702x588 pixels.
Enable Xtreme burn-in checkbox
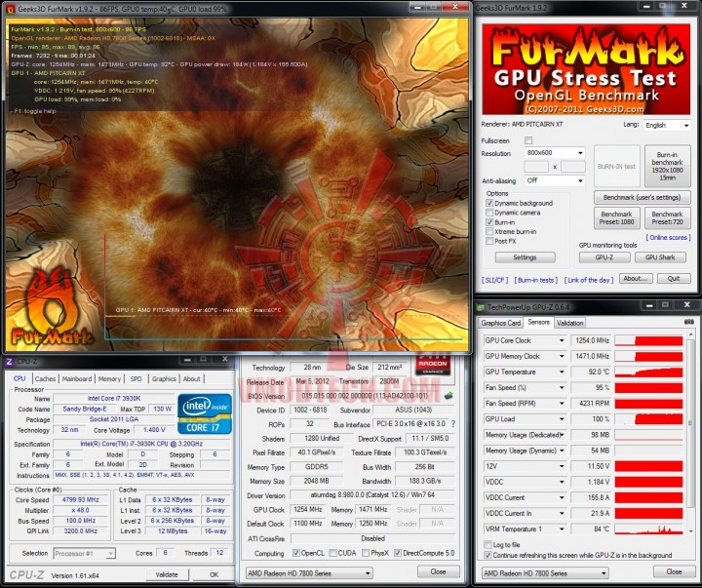pyautogui.click(x=489, y=231)
